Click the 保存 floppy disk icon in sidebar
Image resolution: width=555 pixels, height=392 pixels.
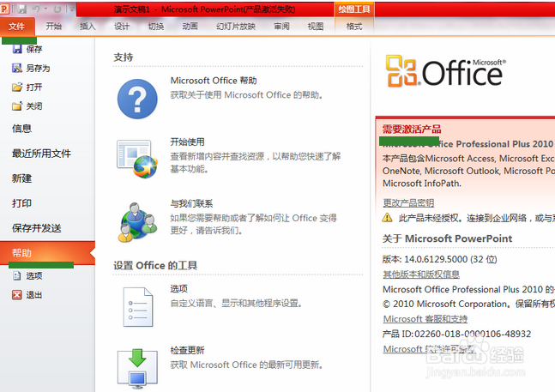tap(17, 49)
